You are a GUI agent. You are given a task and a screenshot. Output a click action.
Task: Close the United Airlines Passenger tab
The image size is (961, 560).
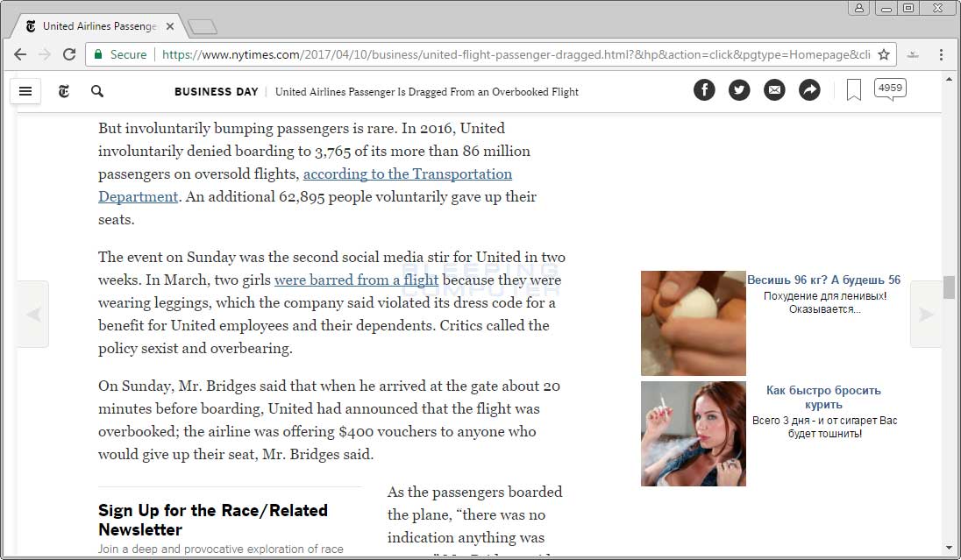point(170,26)
